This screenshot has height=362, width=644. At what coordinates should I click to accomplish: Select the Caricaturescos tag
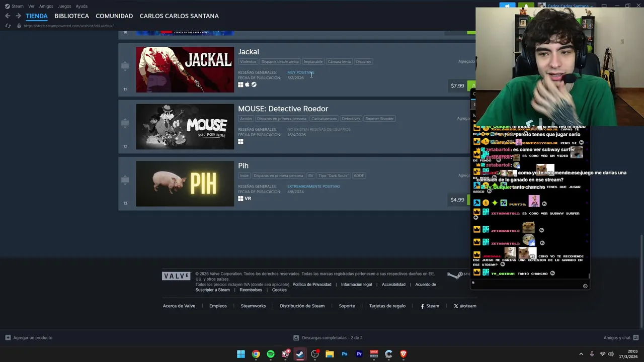point(324,119)
